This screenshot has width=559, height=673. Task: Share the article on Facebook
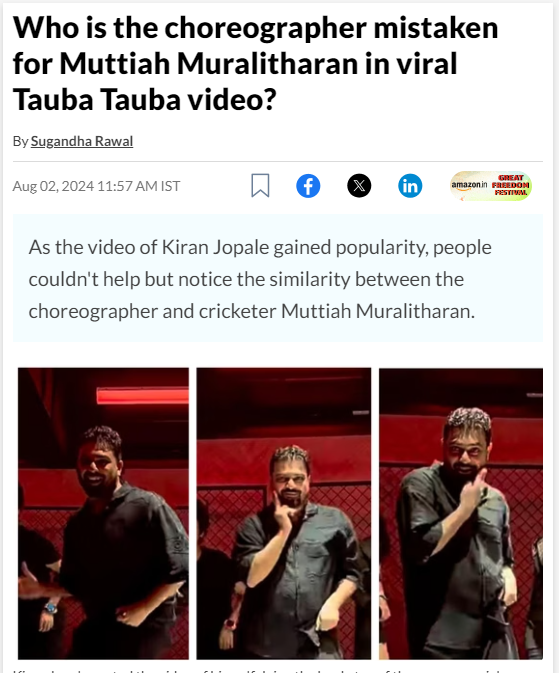point(308,186)
